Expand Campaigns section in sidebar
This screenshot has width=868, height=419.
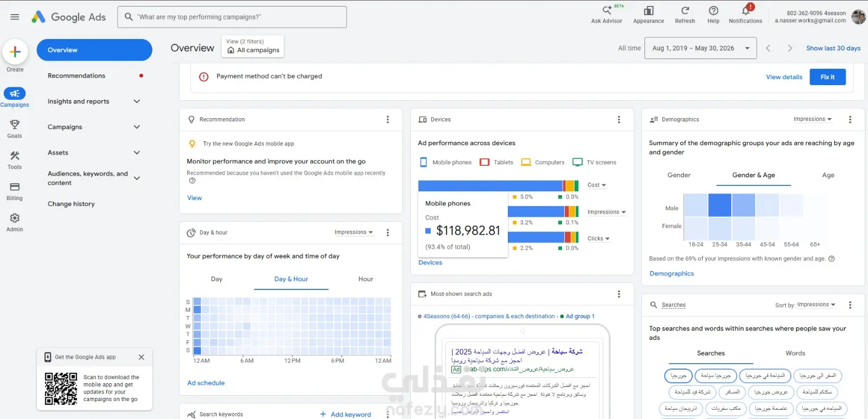tap(137, 127)
